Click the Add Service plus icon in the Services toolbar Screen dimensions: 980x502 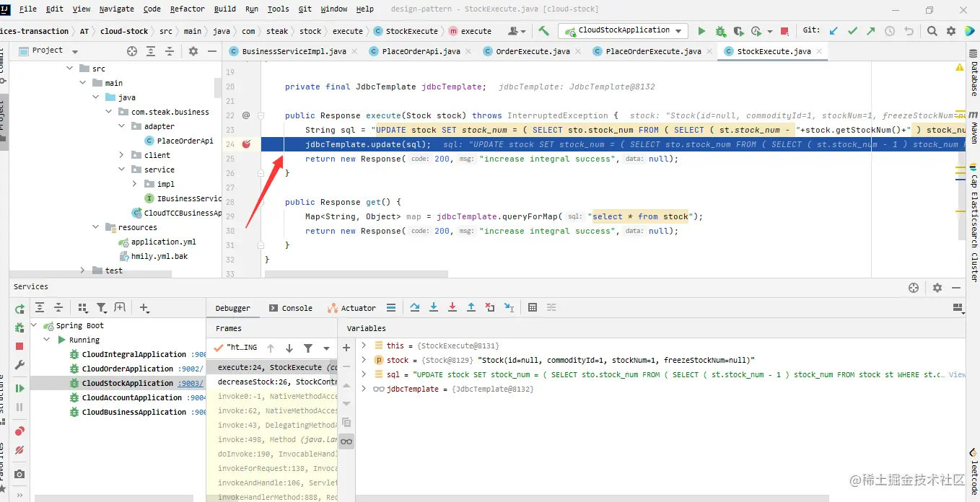click(x=144, y=308)
